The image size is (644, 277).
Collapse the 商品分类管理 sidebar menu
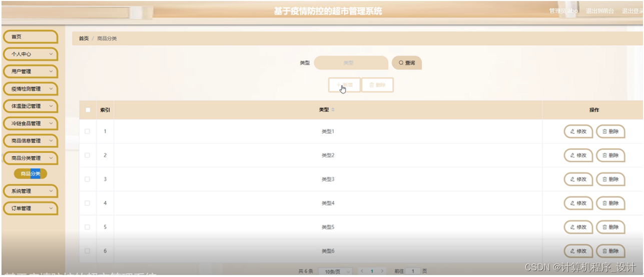point(31,158)
